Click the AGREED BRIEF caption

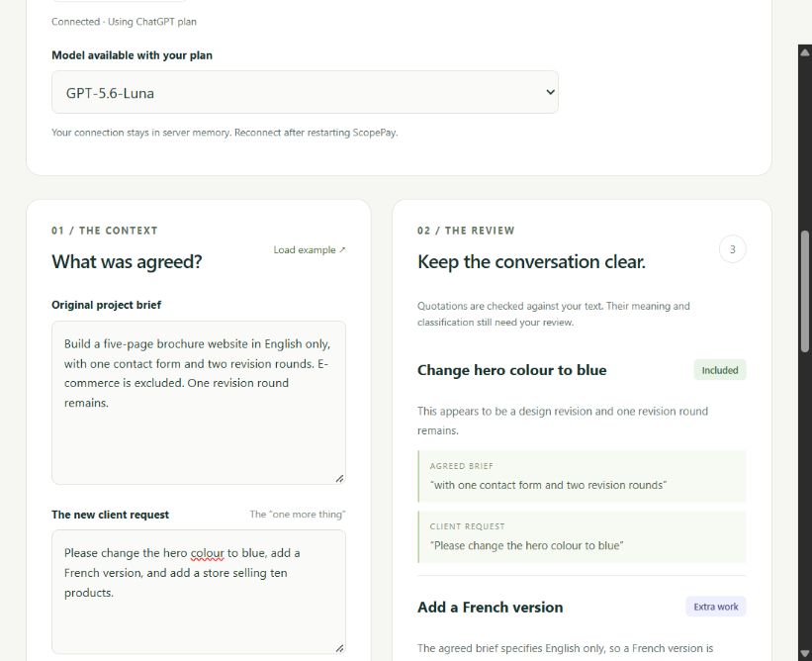tap(462, 466)
